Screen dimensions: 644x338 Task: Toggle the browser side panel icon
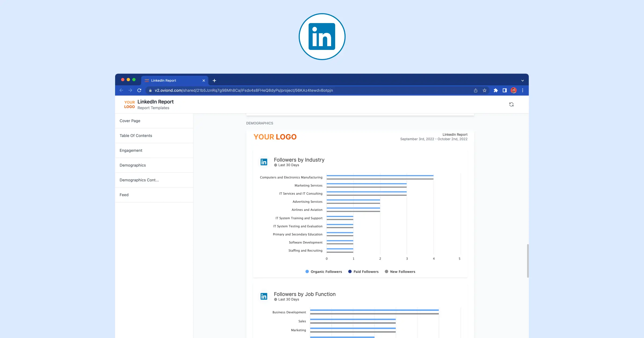point(505,90)
